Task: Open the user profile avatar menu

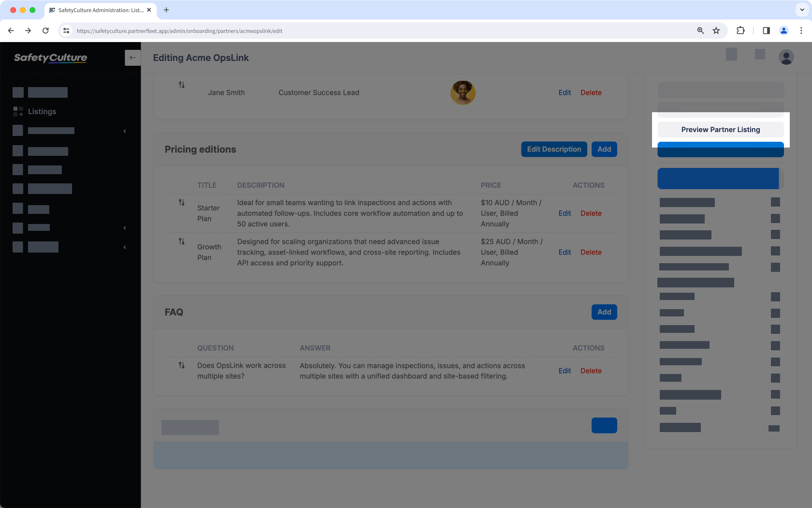Action: click(x=786, y=57)
